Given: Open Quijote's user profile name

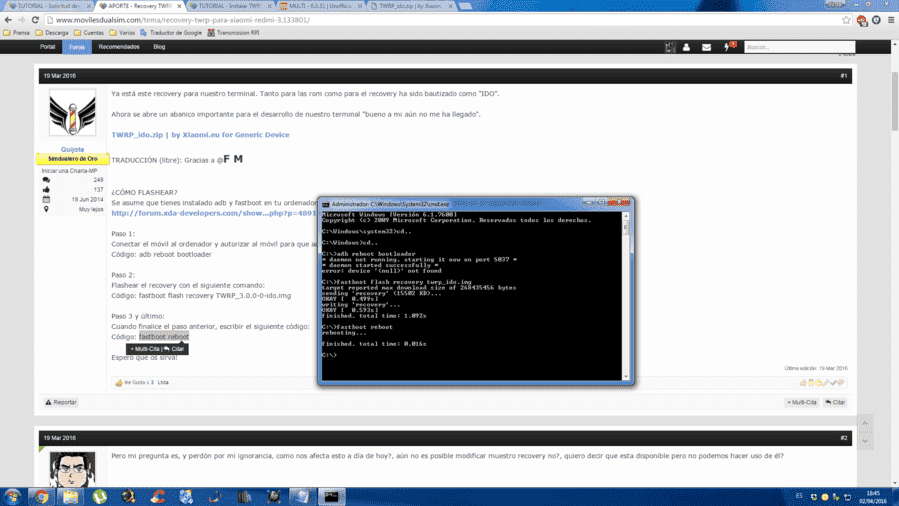Looking at the screenshot, I should click(x=72, y=150).
